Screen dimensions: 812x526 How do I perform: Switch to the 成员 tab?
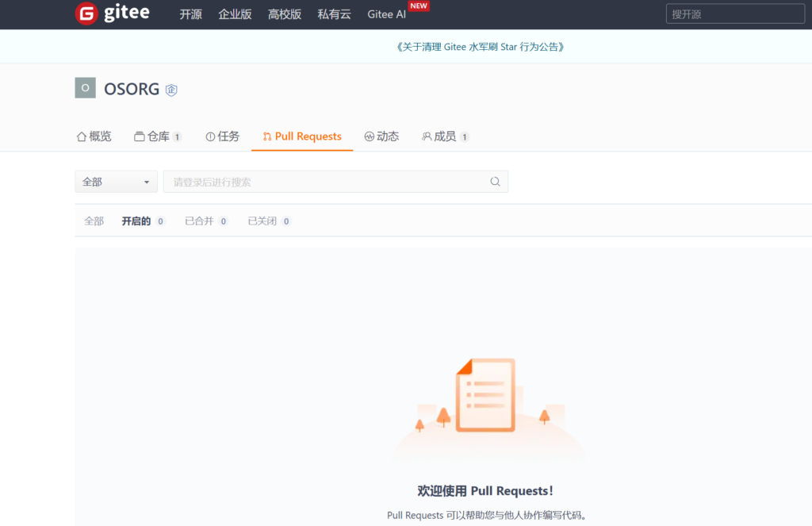446,136
